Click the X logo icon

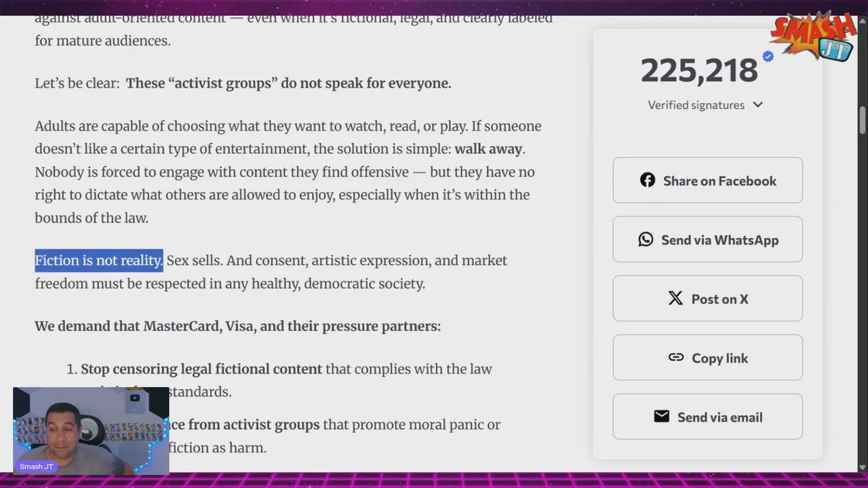(675, 298)
